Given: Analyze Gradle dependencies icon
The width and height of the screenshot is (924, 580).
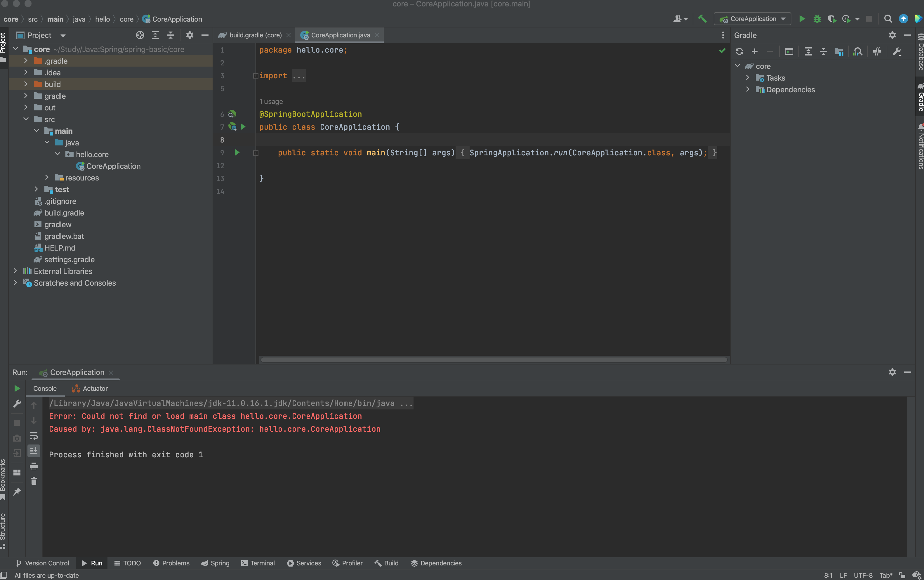Looking at the screenshot, I should [x=858, y=51].
